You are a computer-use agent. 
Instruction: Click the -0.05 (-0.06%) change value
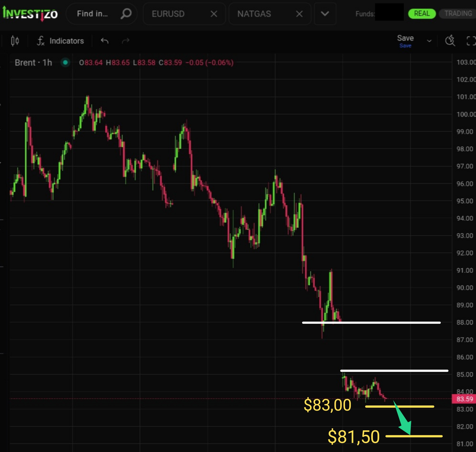click(x=209, y=63)
